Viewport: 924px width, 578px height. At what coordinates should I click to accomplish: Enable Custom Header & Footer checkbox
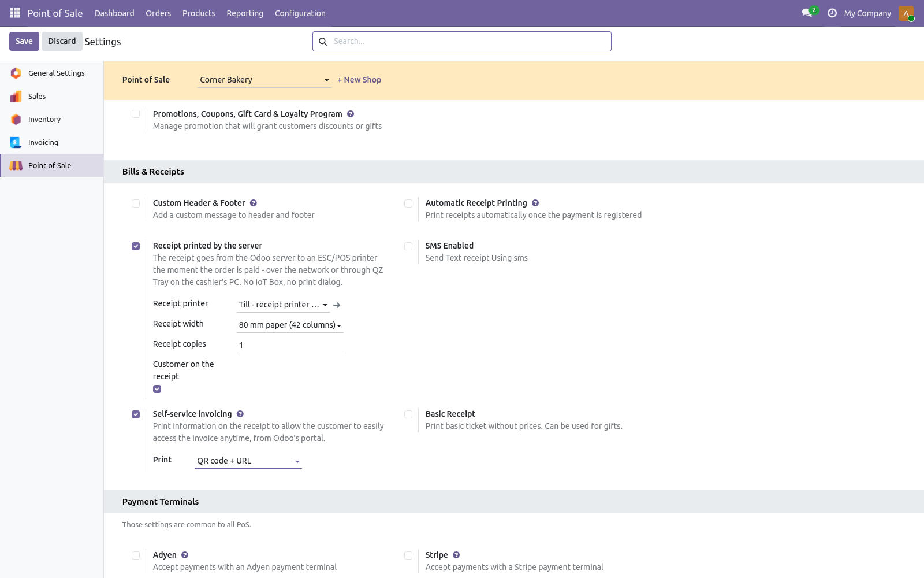pyautogui.click(x=136, y=203)
